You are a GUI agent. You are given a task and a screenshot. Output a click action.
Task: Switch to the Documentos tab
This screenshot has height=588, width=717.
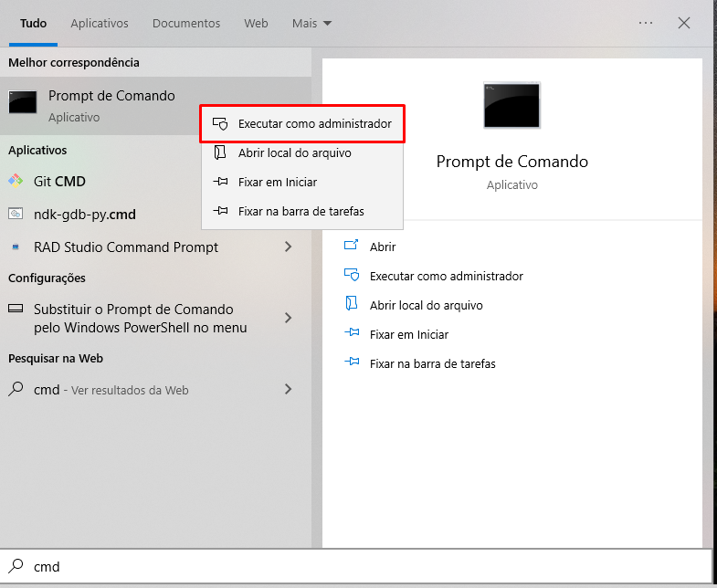(186, 24)
